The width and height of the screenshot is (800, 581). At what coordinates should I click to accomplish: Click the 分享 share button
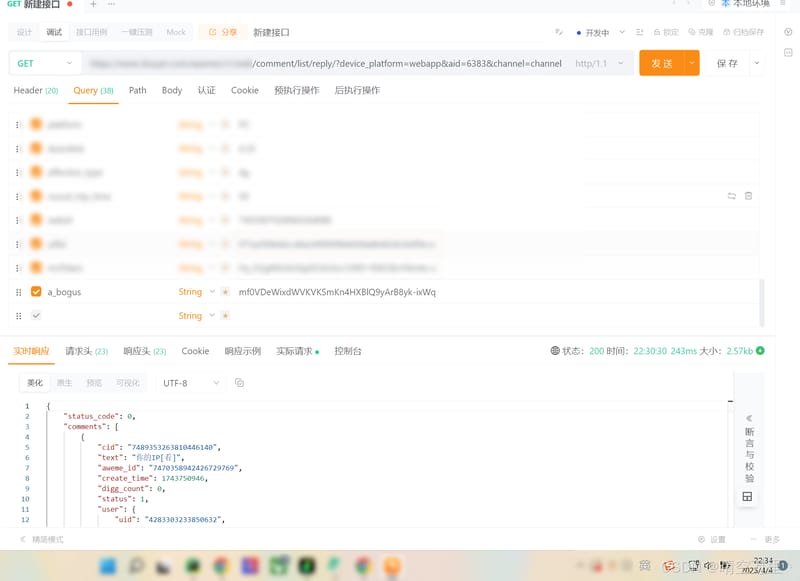(x=223, y=32)
